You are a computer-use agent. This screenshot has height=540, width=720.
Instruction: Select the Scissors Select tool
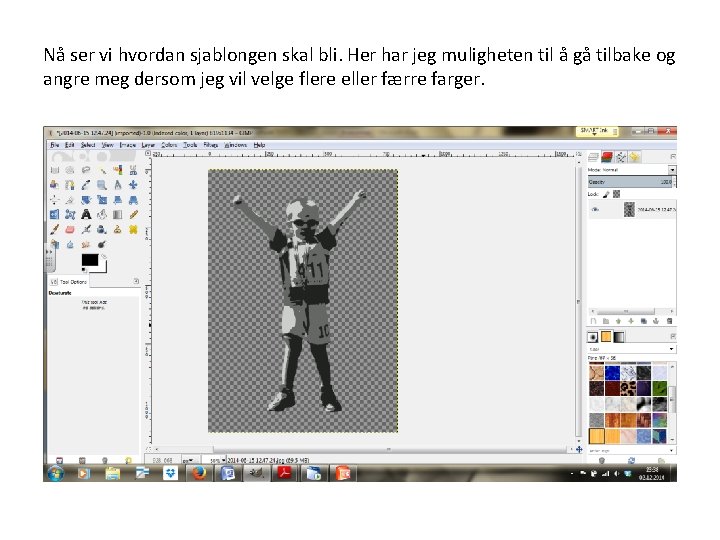point(133,170)
